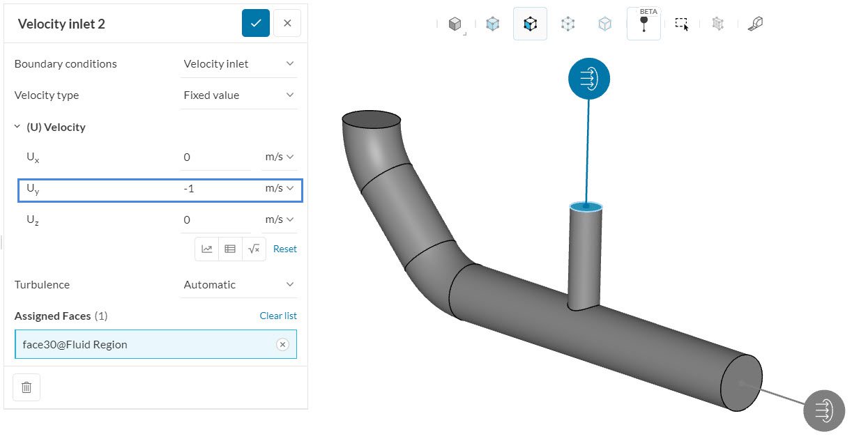Delete the boundary condition using the trash icon

coord(26,387)
